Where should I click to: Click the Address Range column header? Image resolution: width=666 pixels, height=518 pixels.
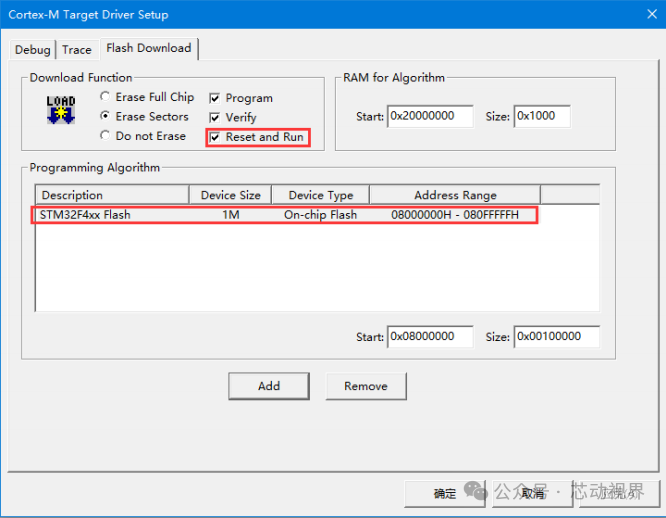(x=455, y=195)
